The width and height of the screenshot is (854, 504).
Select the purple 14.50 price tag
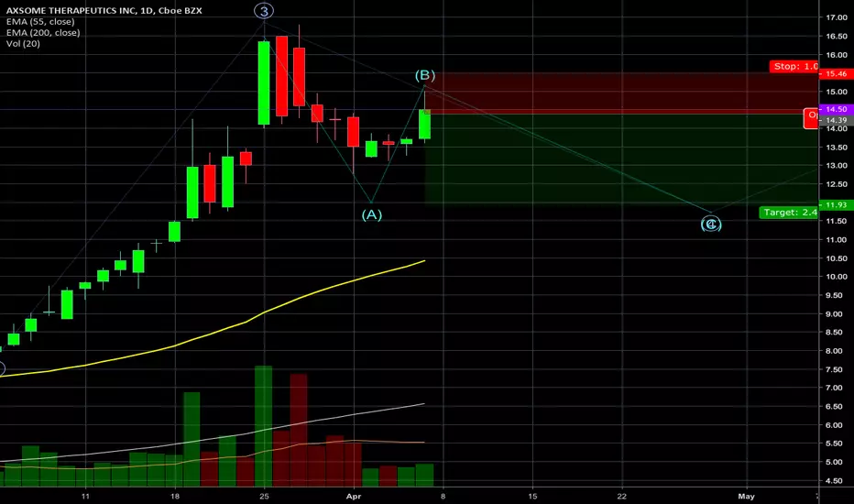coord(836,110)
